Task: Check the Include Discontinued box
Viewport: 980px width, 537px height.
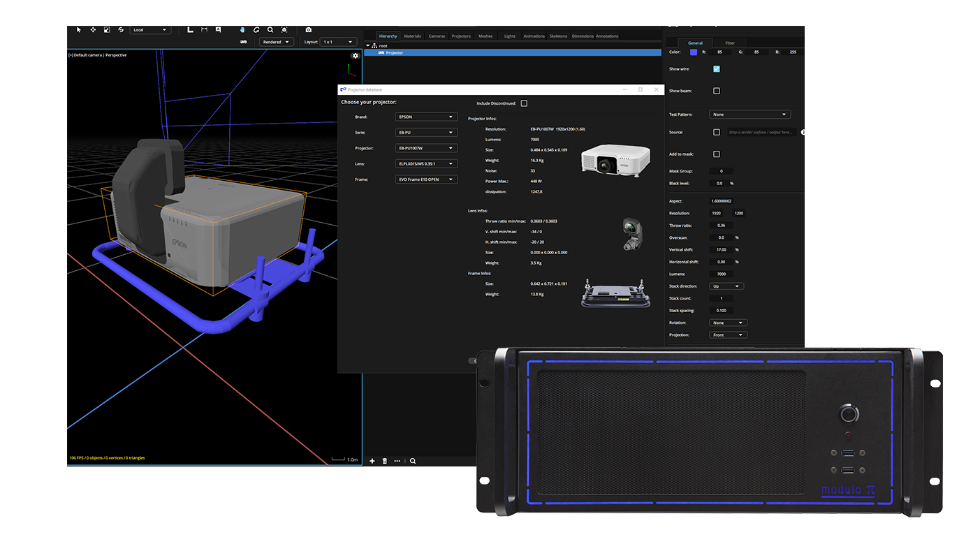Action: [524, 103]
